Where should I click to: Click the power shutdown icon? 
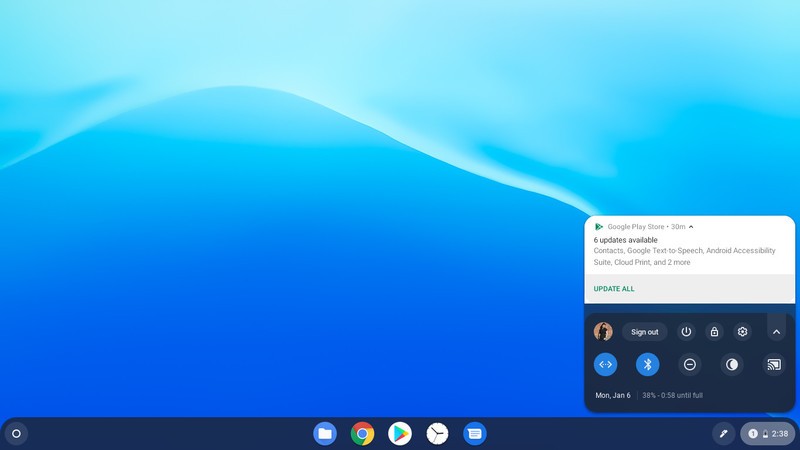(x=686, y=332)
